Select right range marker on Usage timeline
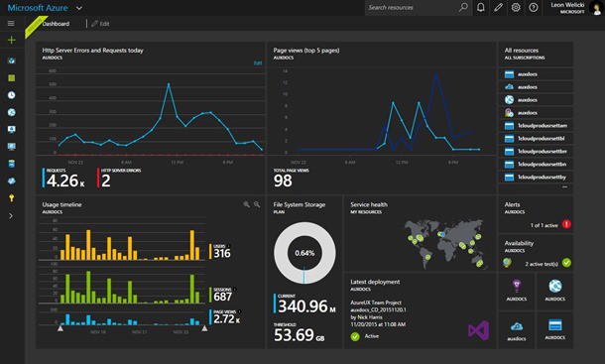Image resolution: width=605 pixels, height=364 pixels. point(204,328)
